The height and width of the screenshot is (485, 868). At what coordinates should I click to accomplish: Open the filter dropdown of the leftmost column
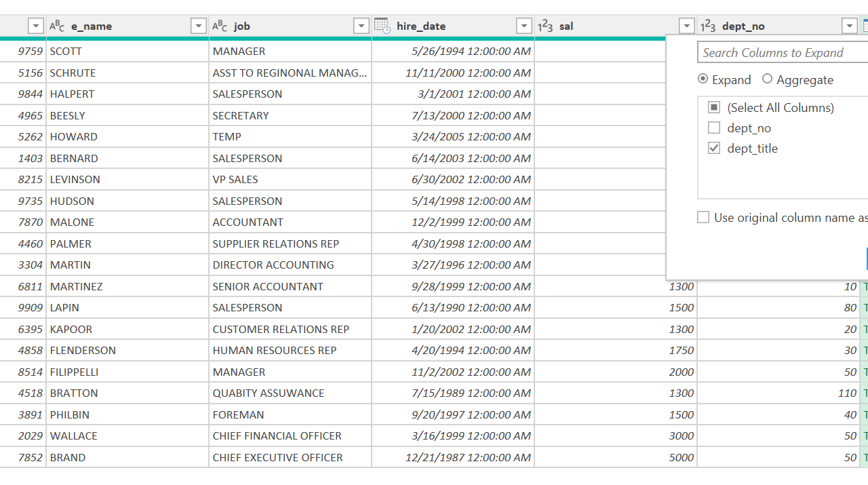point(36,26)
